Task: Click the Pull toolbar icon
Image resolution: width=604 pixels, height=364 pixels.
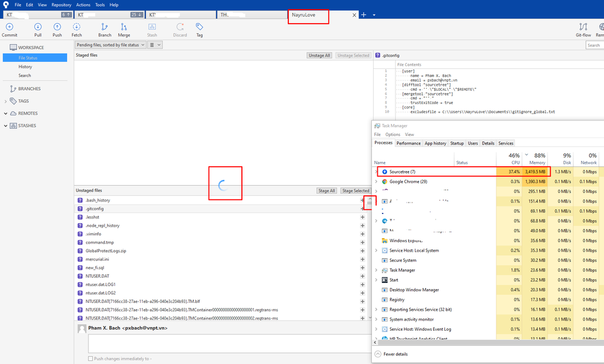Action: (37, 27)
